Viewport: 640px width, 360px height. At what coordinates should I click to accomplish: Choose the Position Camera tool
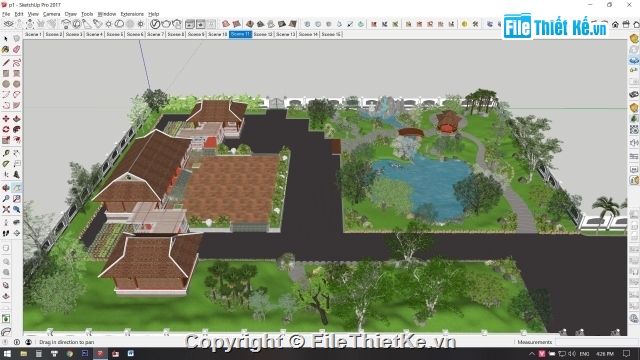6,223
